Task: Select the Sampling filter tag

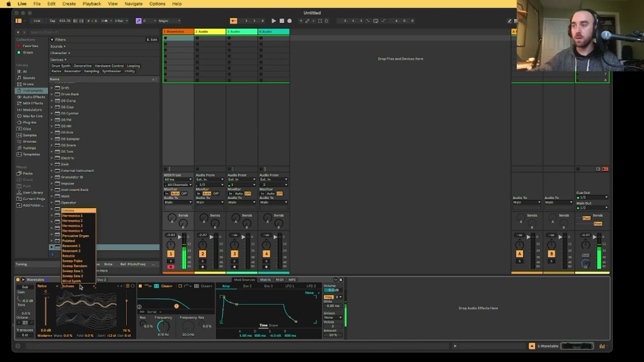Action: [x=92, y=71]
